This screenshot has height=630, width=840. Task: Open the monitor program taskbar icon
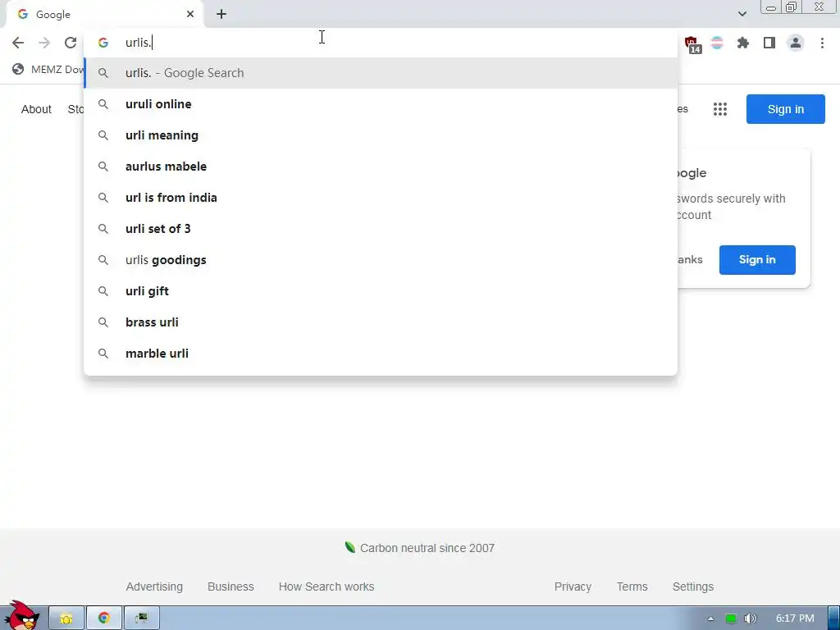(x=141, y=619)
